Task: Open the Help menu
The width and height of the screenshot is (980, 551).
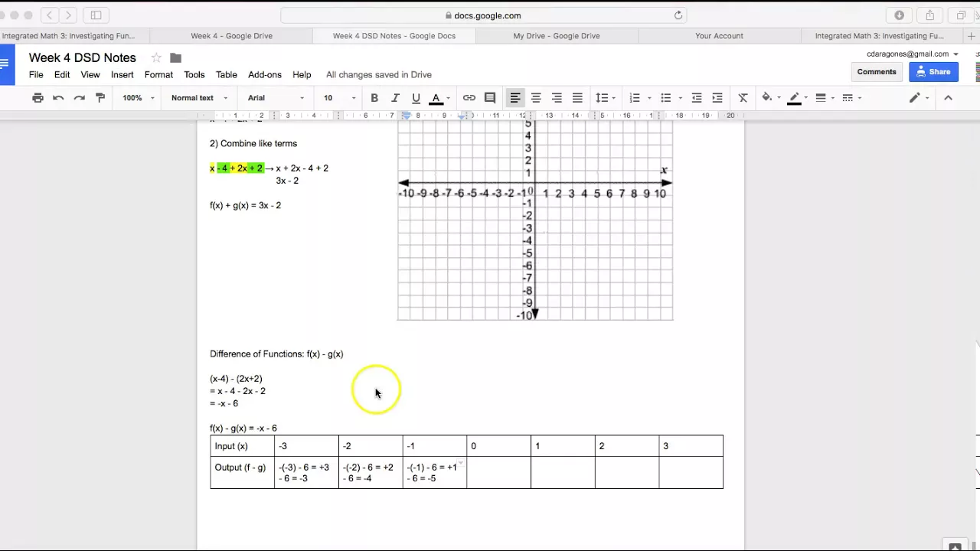Action: 302,75
